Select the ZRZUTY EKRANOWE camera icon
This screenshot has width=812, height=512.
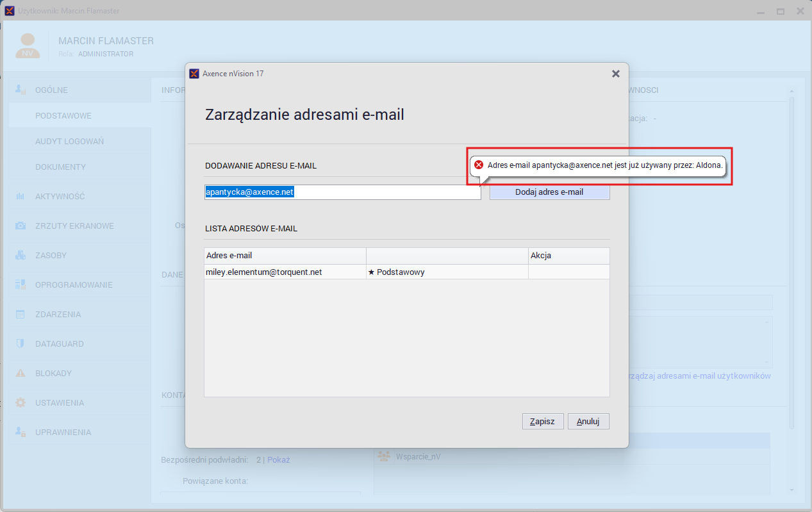pos(21,226)
